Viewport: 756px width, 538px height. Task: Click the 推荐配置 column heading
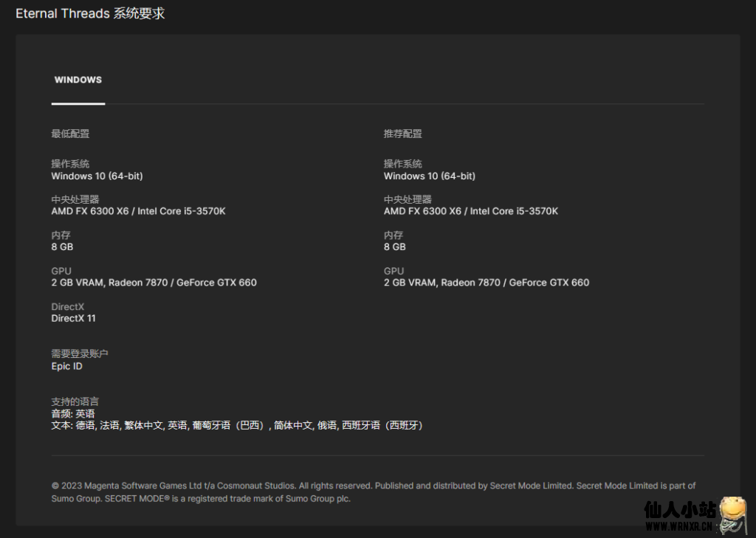(403, 134)
